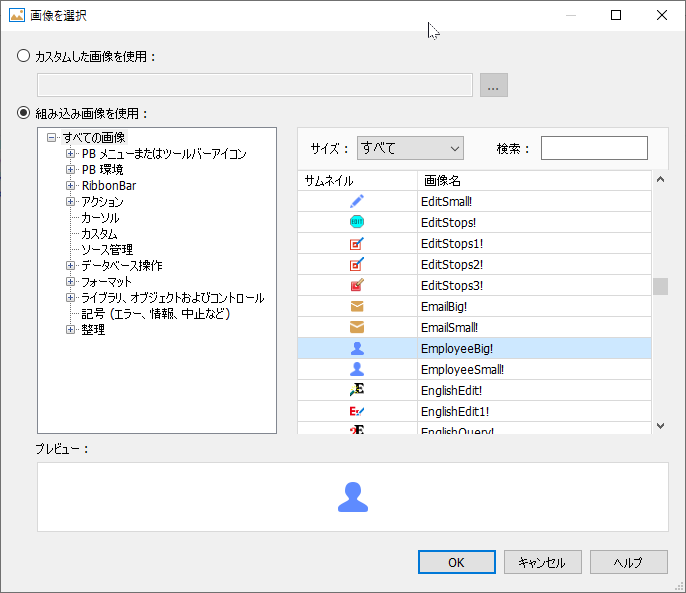This screenshot has width=686, height=593.
Task: Click the EnglishEdit! thumbnail icon
Action: click(x=357, y=390)
